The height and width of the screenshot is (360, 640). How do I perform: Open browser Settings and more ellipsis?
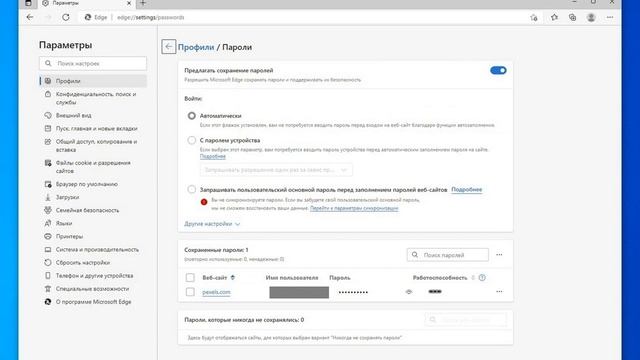point(610,17)
